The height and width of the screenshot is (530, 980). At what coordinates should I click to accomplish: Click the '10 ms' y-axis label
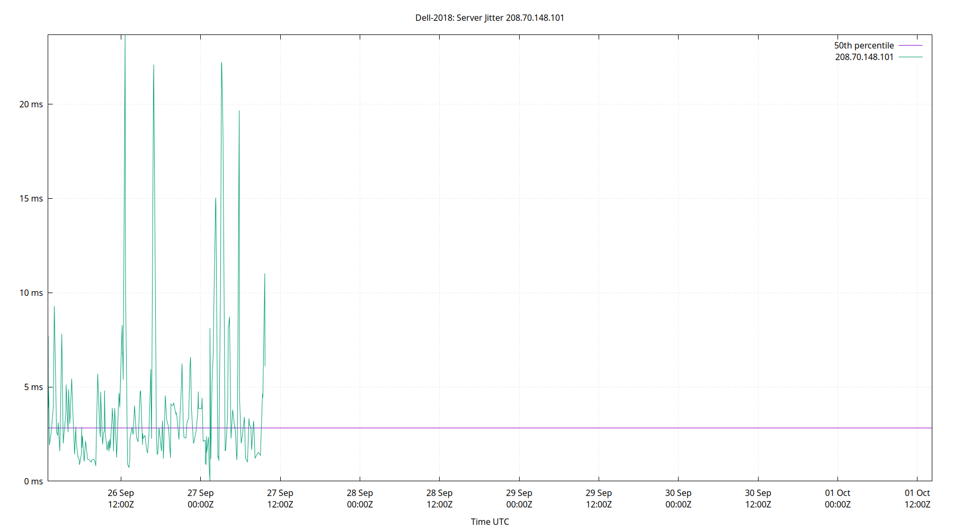(x=31, y=293)
